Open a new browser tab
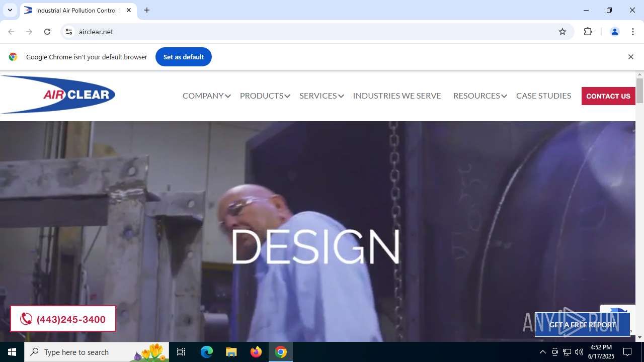This screenshot has width=644, height=362. pyautogui.click(x=147, y=10)
